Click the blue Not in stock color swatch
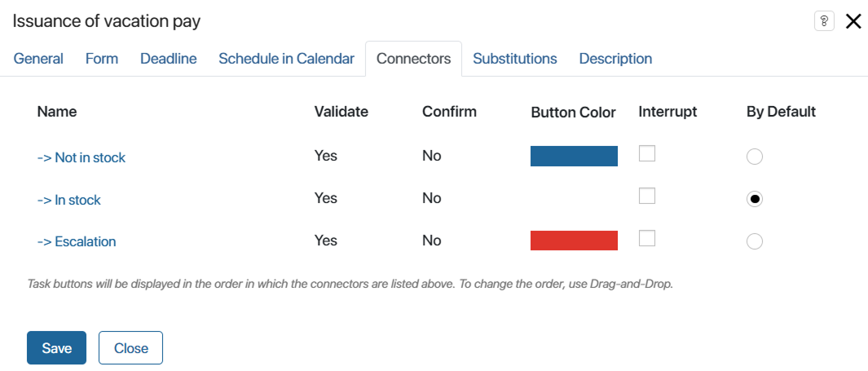This screenshot has width=868, height=371. tap(574, 157)
